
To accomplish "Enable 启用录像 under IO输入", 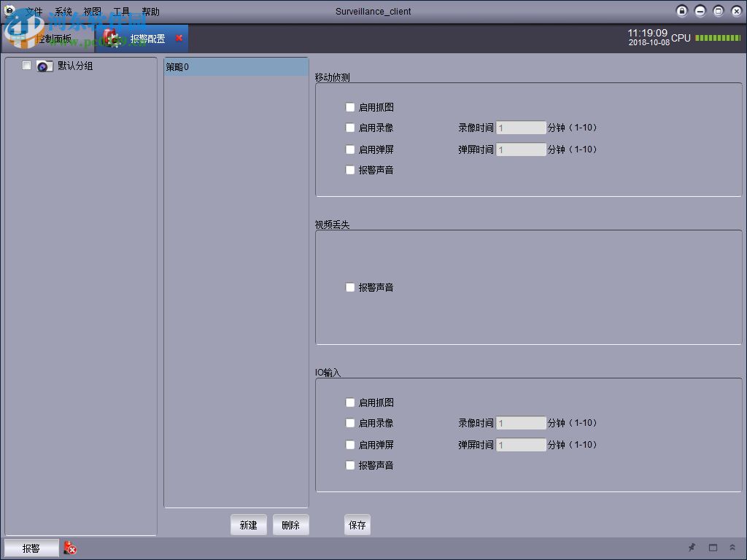I will 350,423.
